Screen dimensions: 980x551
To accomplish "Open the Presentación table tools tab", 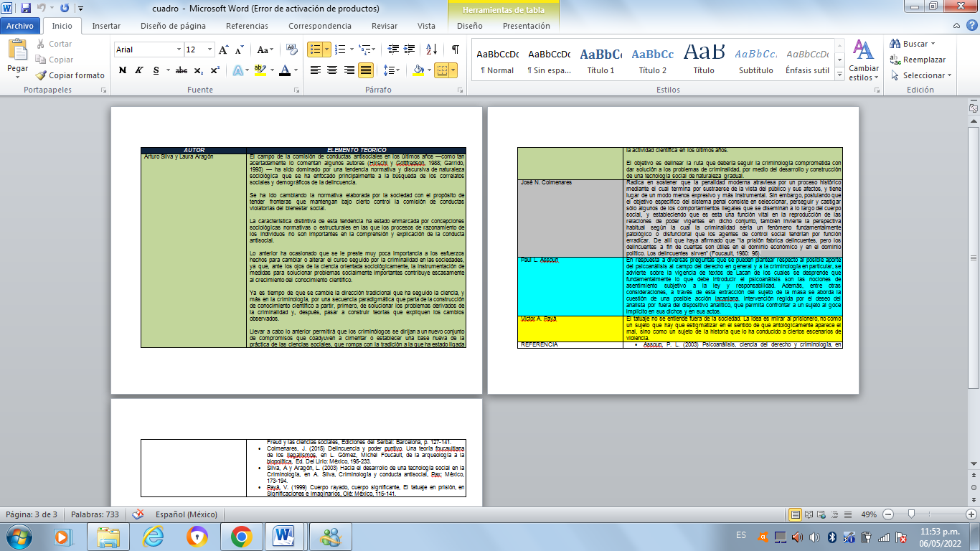I will [526, 26].
